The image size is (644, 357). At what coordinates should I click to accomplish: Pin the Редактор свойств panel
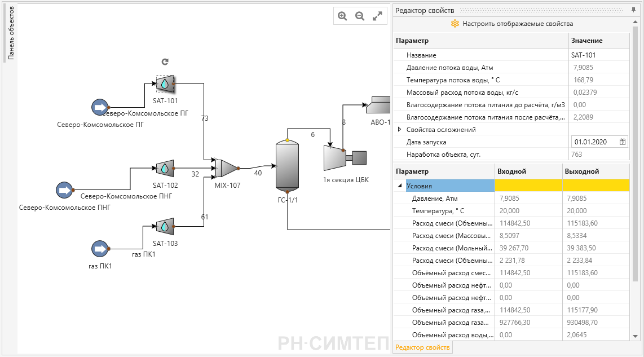tap(633, 10)
